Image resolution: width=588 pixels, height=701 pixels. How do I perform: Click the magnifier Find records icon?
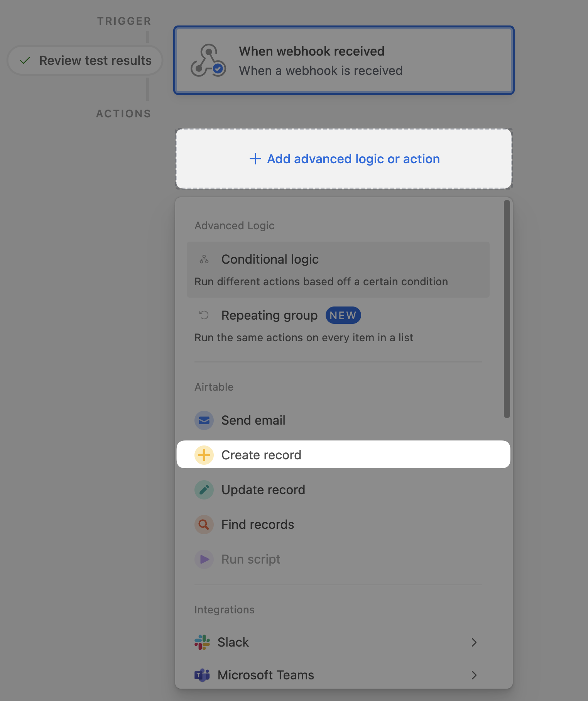[204, 525]
